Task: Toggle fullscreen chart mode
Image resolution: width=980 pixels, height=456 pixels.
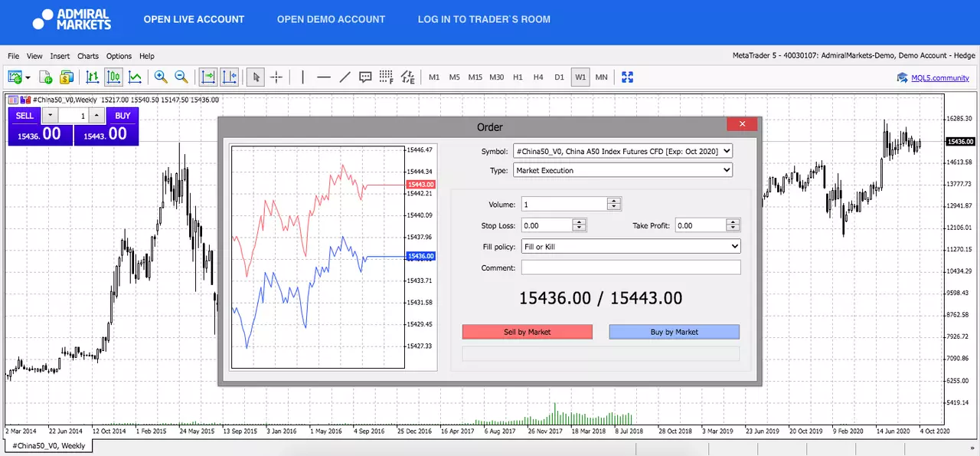Action: 628,77
